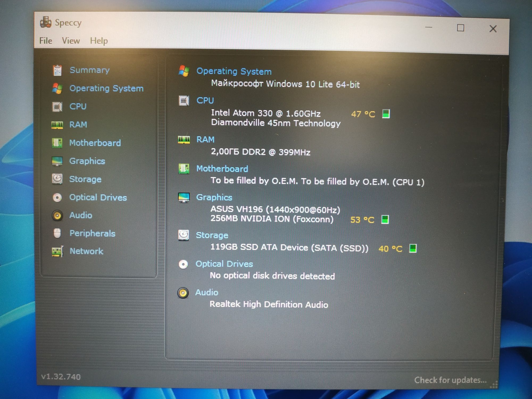Click the Graphics monitor icon in summary pane
532x399 pixels.
184,198
